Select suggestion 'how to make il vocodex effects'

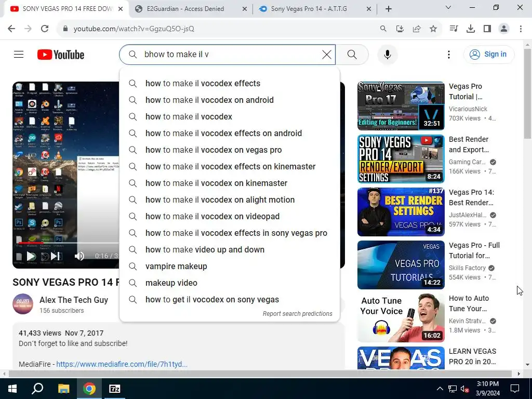[229, 84]
